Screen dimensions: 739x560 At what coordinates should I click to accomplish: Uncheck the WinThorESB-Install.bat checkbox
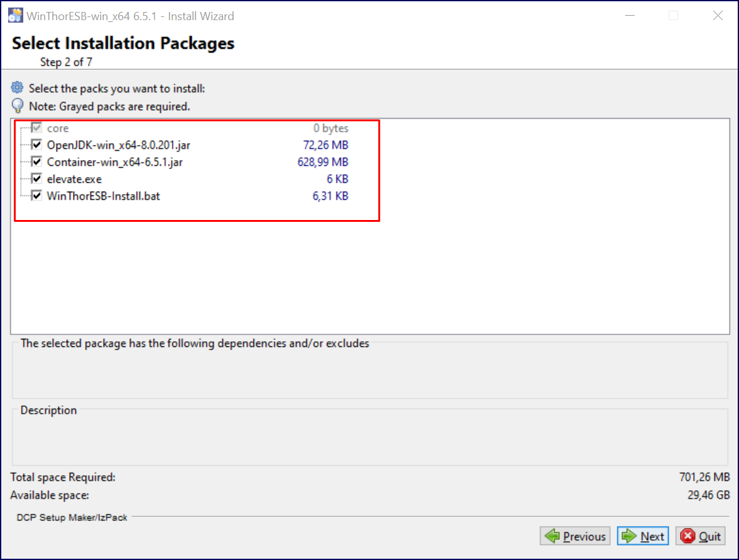click(36, 195)
